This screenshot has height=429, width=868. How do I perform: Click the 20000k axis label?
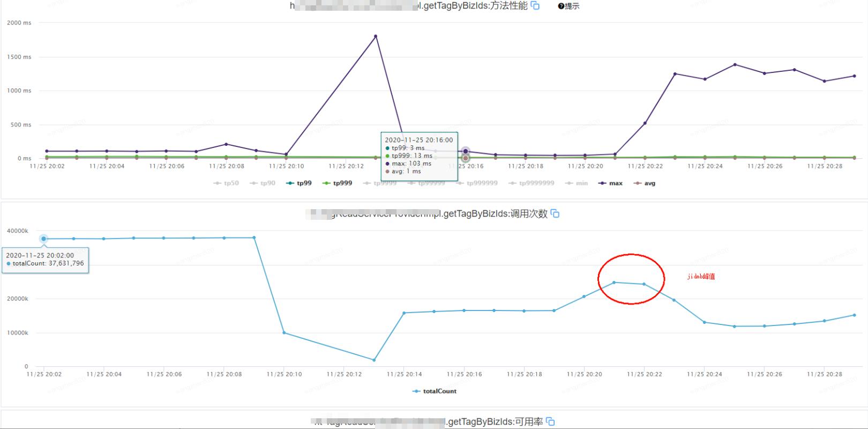18,299
